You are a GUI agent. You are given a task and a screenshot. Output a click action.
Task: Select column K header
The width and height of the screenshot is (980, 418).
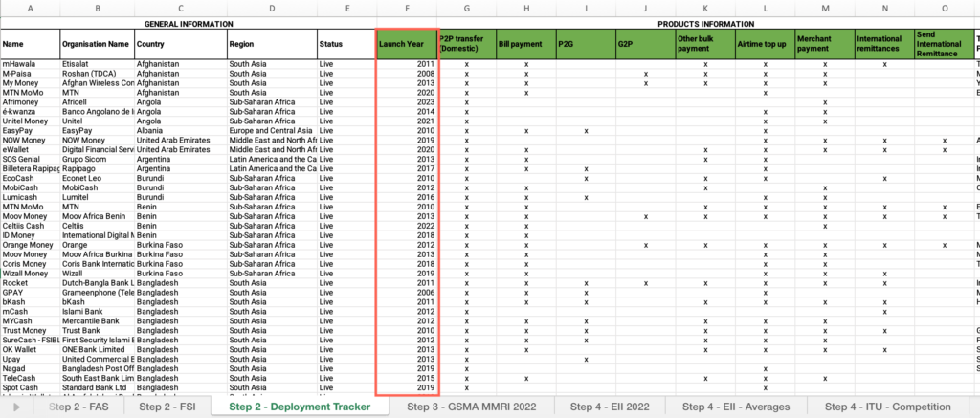click(705, 8)
